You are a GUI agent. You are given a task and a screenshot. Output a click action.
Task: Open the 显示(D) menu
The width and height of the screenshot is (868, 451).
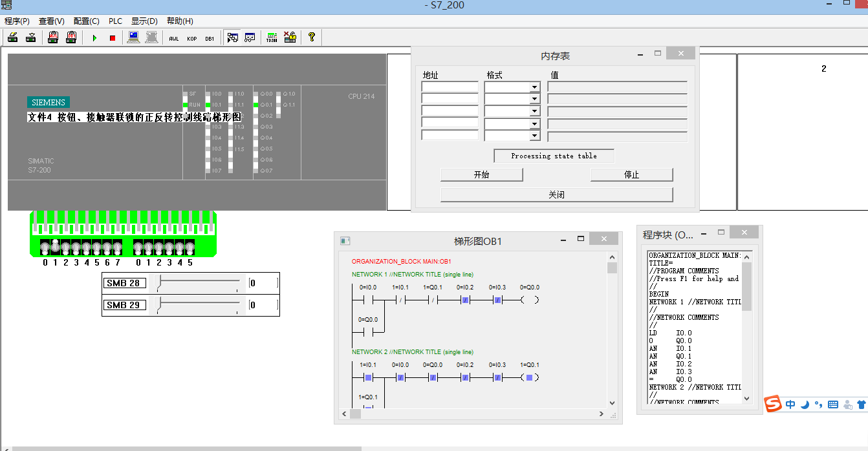(x=144, y=21)
